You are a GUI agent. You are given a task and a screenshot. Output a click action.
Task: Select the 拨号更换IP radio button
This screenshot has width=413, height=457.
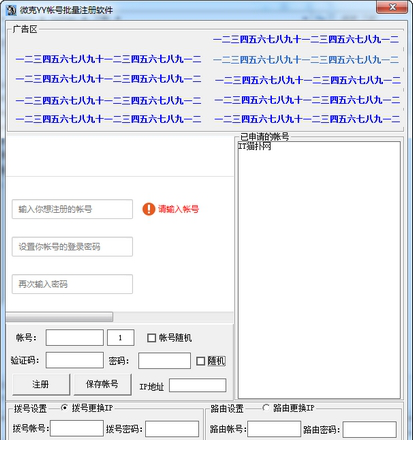[x=64, y=408]
